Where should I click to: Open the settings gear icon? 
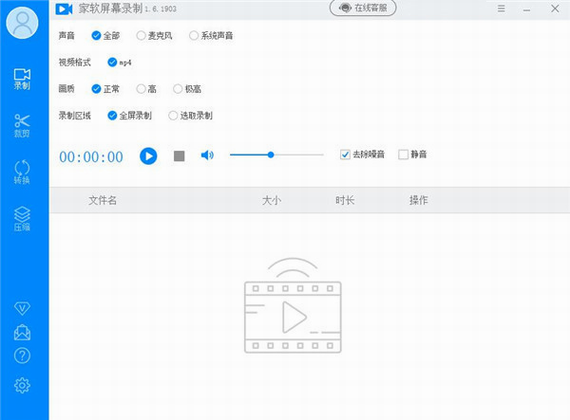point(22,385)
